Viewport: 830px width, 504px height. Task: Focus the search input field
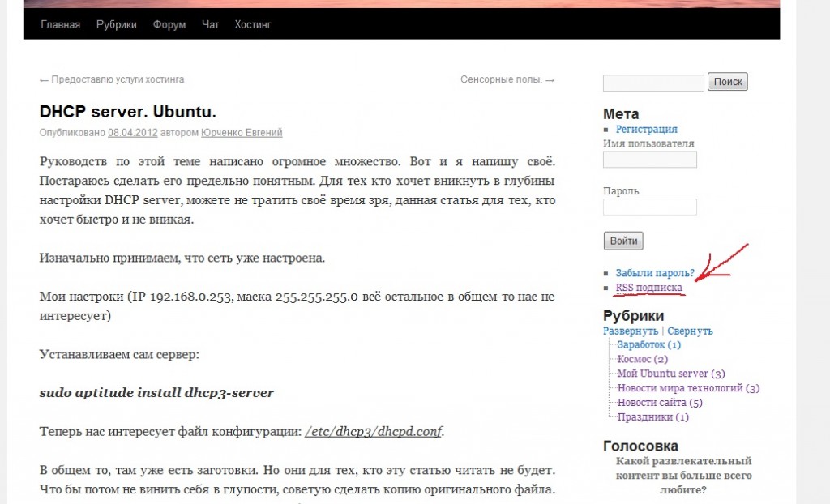[653, 83]
